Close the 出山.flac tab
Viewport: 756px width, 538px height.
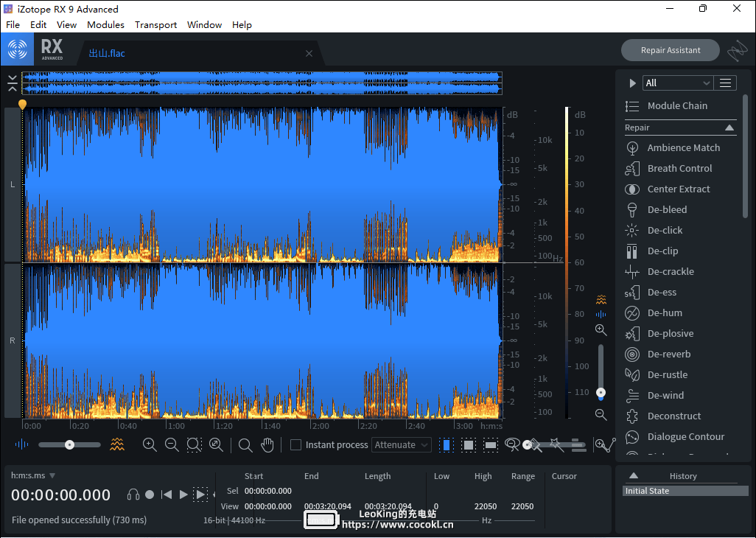[309, 54]
